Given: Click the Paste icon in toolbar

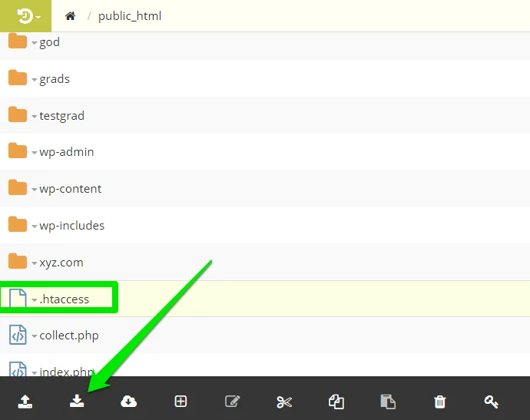Looking at the screenshot, I should coord(388,402).
